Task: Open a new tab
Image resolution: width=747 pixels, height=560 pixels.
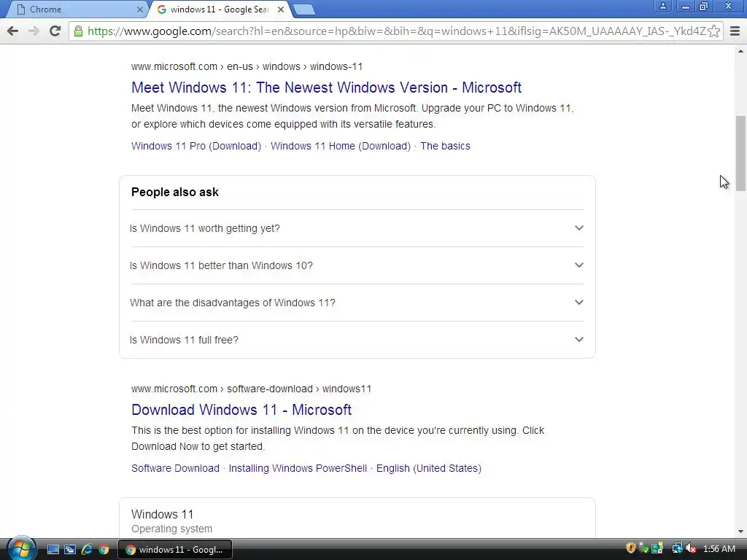Action: [303, 9]
